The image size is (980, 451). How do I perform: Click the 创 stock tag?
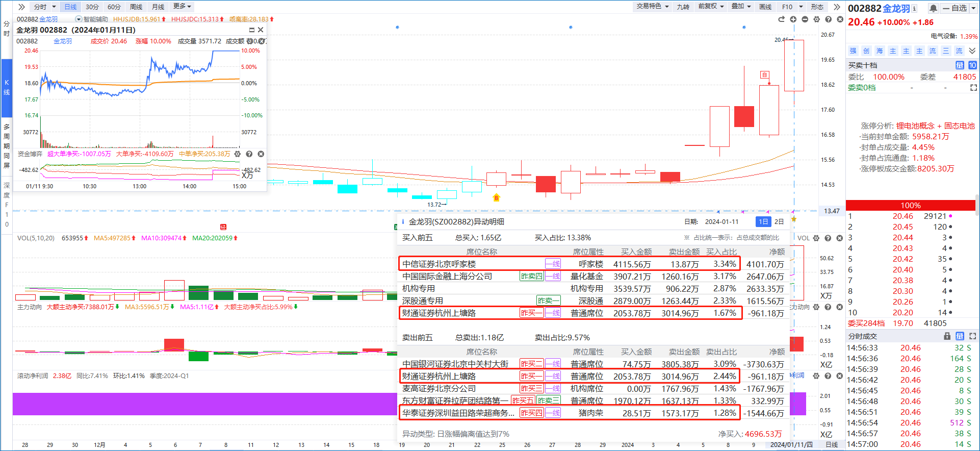[866, 51]
